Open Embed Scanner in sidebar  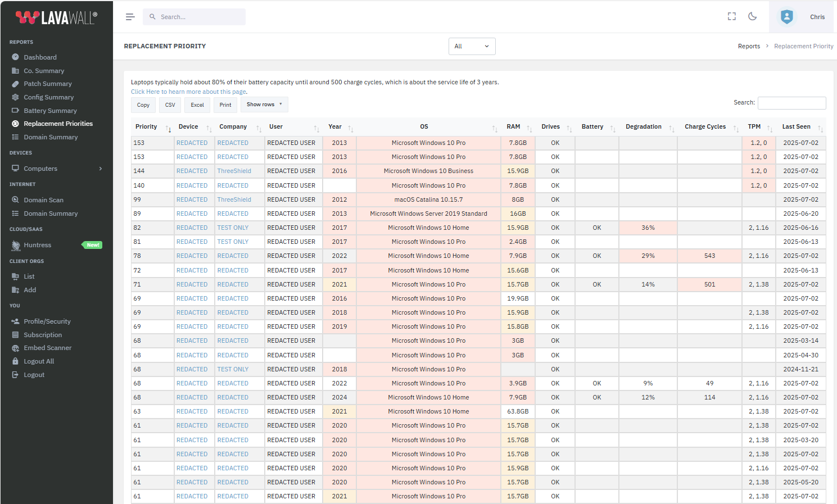47,348
